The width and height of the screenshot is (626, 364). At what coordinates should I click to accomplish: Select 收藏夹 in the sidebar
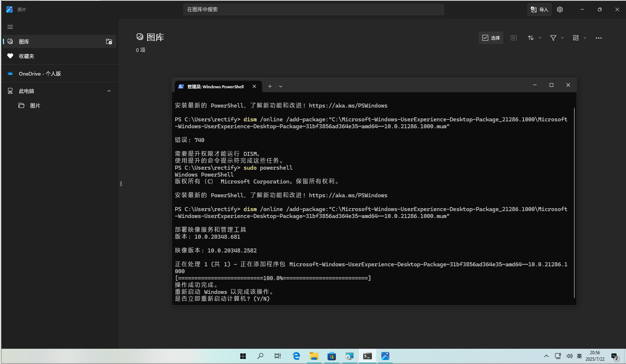coord(27,56)
